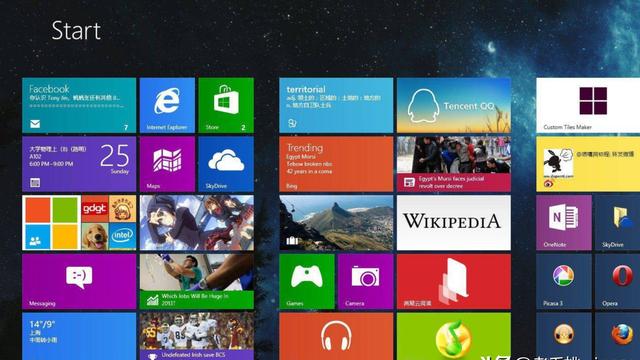The image size is (640, 360).
Task: Launch Tencent QQ tile
Action: tap(454, 105)
